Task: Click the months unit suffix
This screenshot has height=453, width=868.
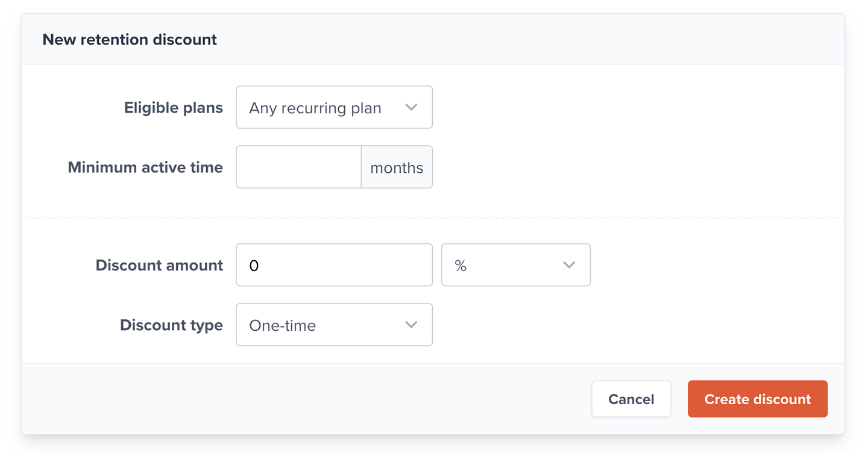Action: click(397, 167)
